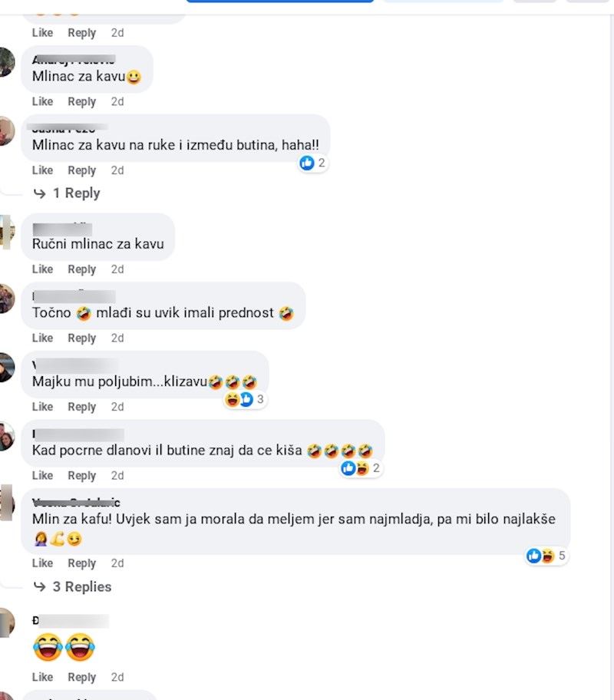Screen dimensions: 614x700
Task: Click avatar beside 'Mlinac za kavu' smiley comment
Action: [6, 62]
